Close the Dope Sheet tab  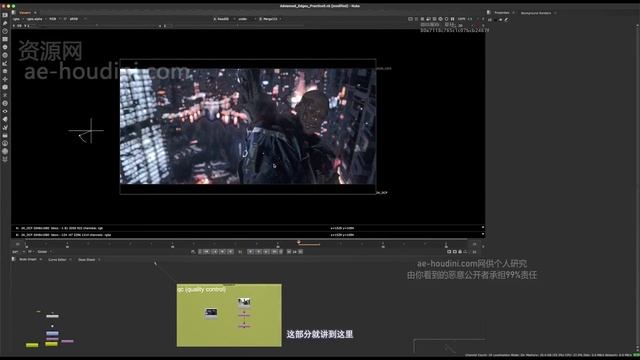[99, 260]
